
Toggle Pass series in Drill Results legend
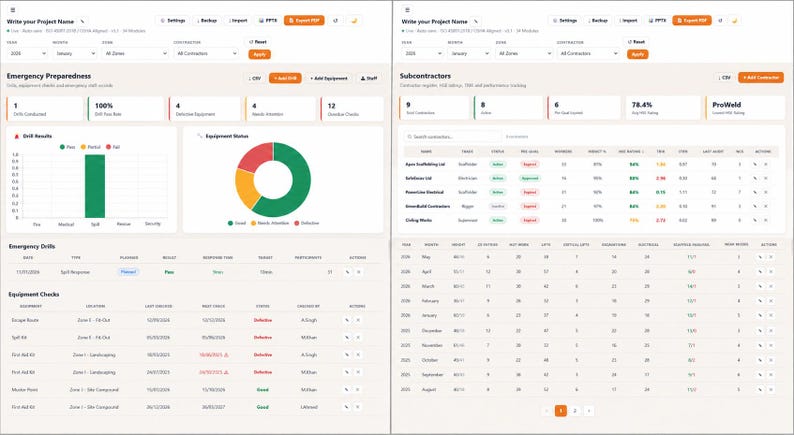pos(67,147)
